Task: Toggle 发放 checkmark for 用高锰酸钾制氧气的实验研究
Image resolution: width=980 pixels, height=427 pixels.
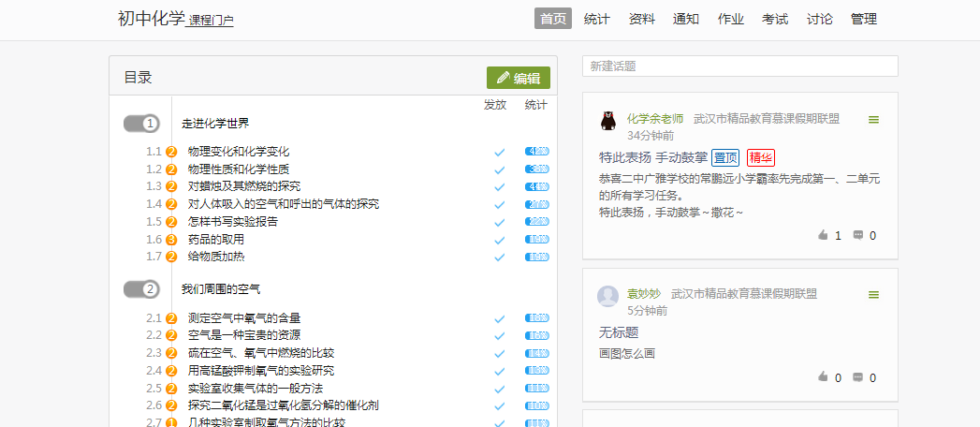Action: click(x=499, y=372)
